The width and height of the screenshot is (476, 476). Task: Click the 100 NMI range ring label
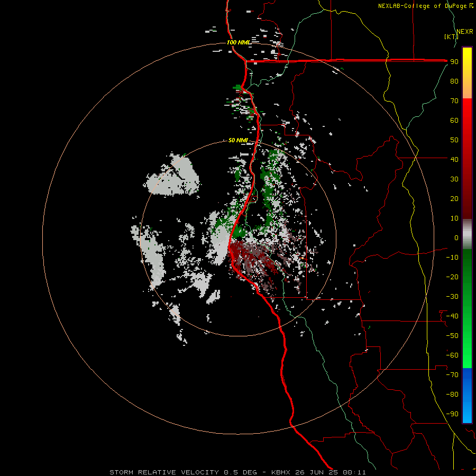pyautogui.click(x=239, y=42)
